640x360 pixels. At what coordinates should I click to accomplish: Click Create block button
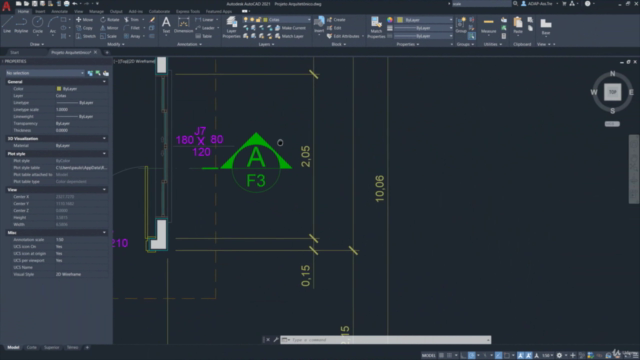coord(336,20)
